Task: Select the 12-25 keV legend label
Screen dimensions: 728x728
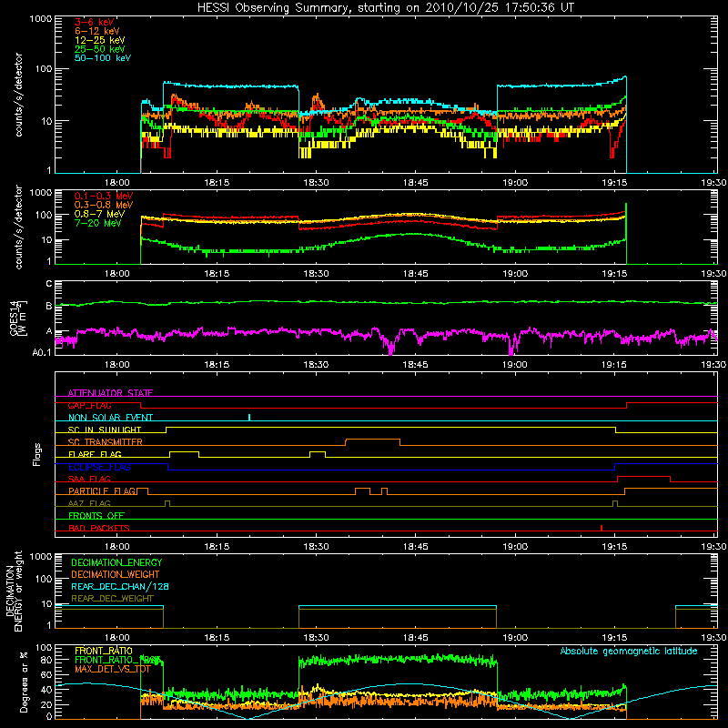Action: click(x=100, y=40)
